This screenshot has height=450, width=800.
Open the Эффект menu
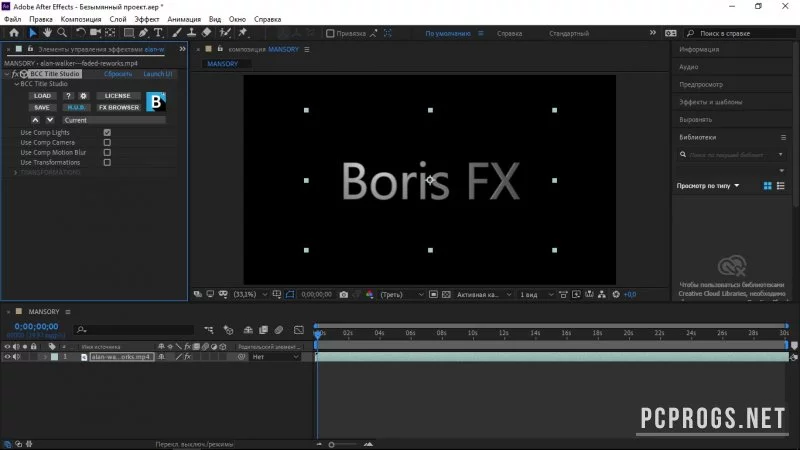(x=146, y=19)
